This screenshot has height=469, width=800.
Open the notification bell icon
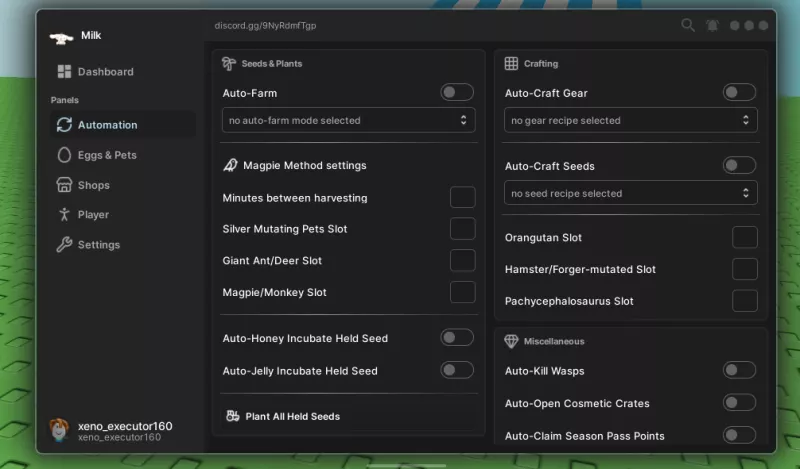pyautogui.click(x=712, y=26)
